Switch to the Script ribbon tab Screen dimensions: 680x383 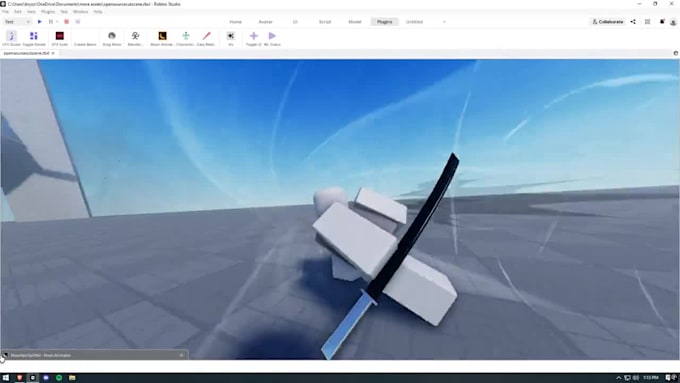pyautogui.click(x=325, y=22)
